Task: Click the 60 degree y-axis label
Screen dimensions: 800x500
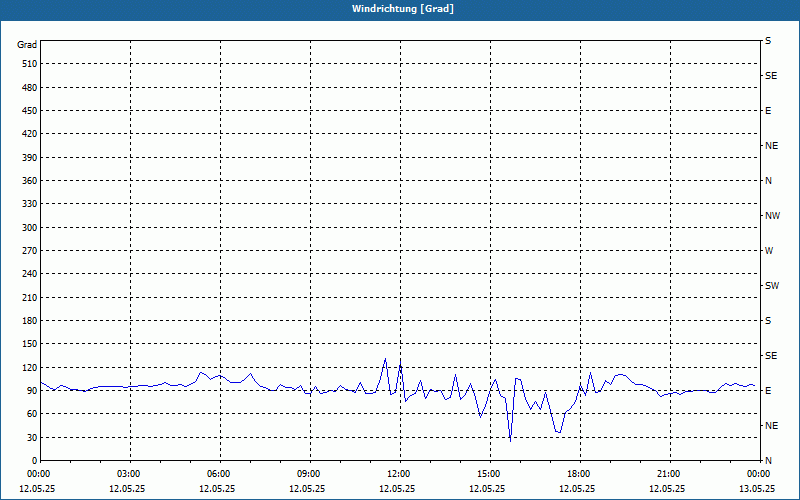Action: click(32, 414)
